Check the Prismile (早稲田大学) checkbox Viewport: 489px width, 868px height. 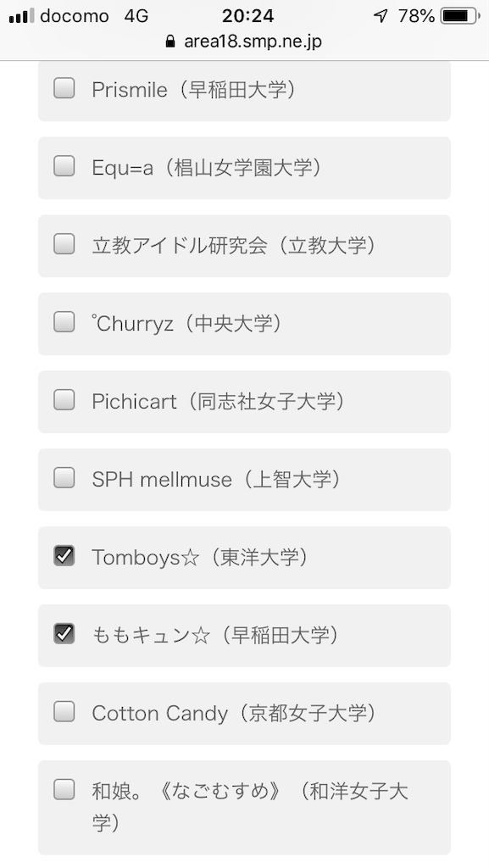pos(64,88)
